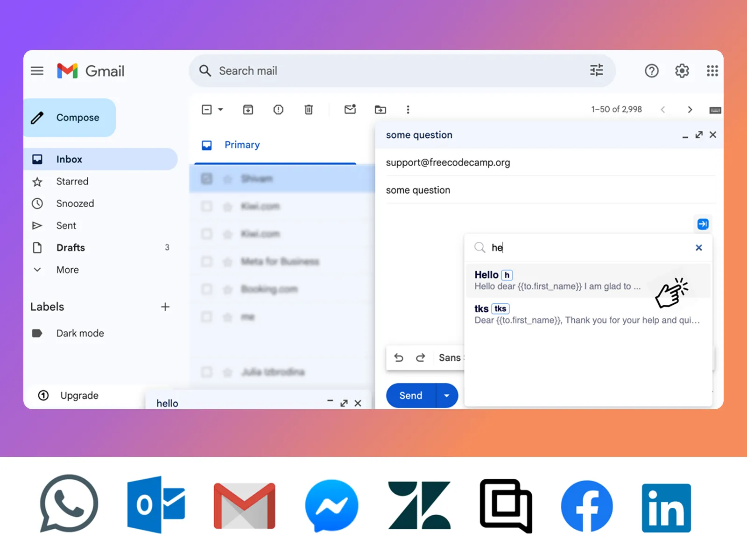Open Gmail settings gear
Image resolution: width=747 pixels, height=560 pixels.
(x=682, y=71)
